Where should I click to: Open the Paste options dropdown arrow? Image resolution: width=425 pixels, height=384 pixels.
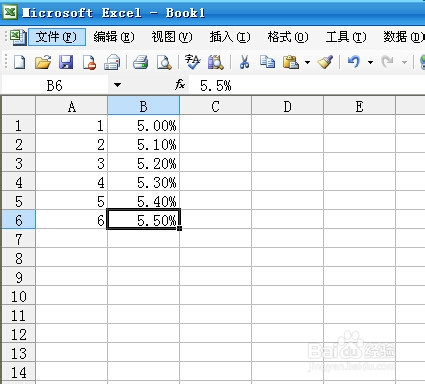click(307, 62)
